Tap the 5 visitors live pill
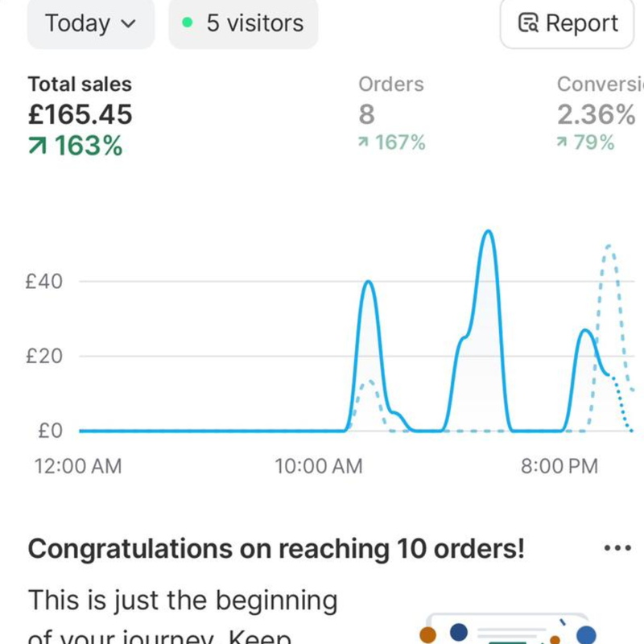This screenshot has height=644, width=644. 243,23
